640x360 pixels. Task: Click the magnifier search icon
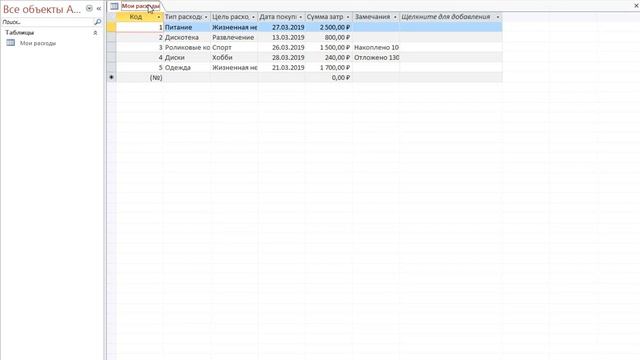[x=98, y=22]
